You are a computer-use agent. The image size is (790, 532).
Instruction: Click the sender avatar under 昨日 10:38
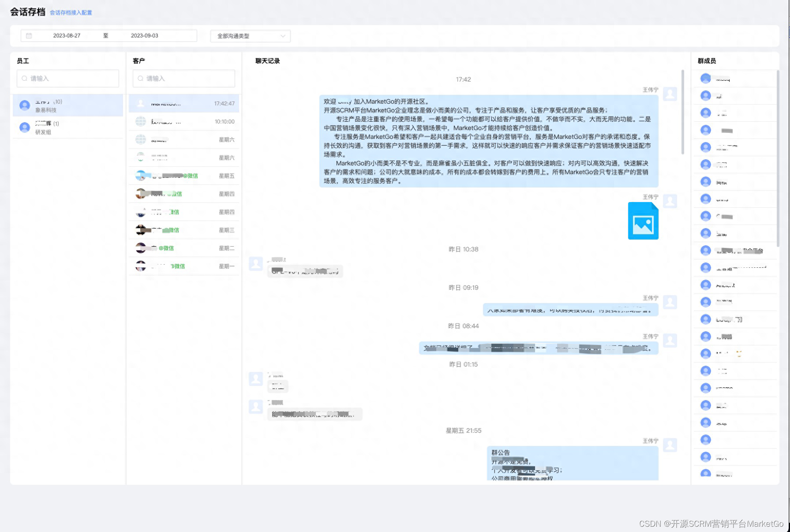tap(256, 264)
